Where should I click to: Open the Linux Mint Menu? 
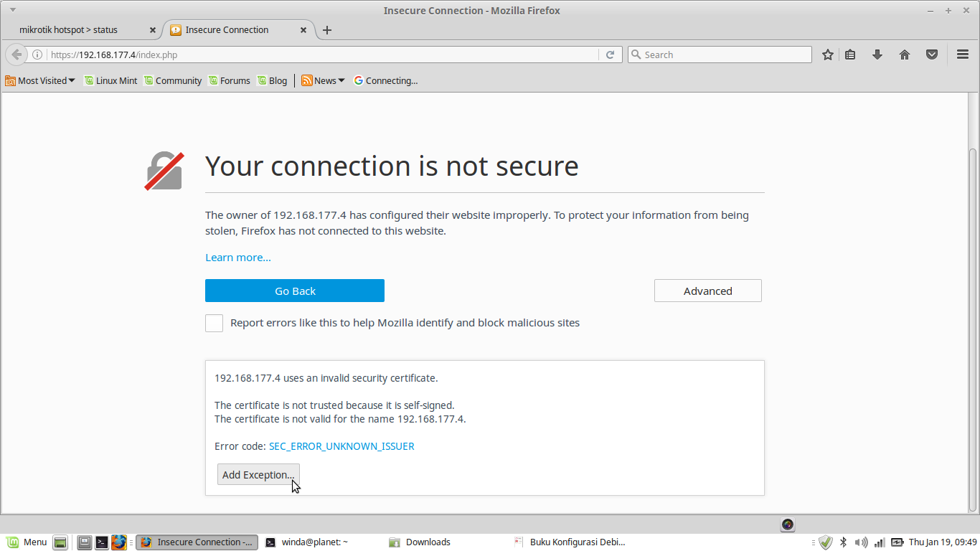[x=27, y=542]
